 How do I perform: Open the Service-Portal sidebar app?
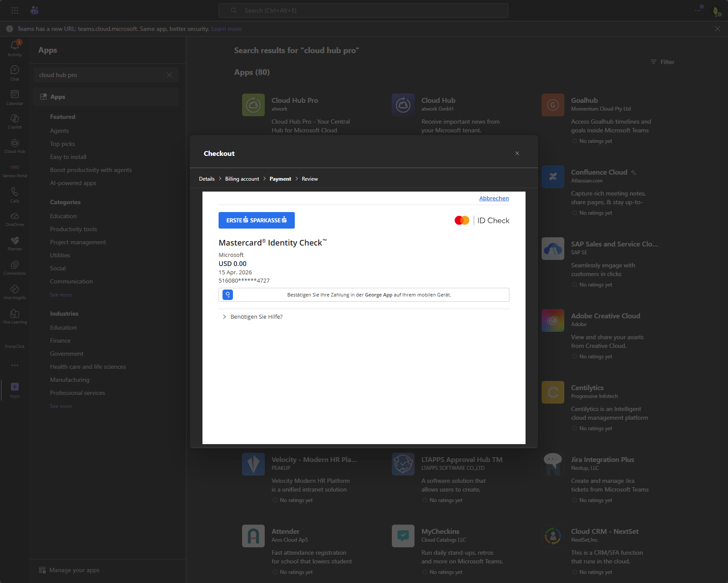15,170
